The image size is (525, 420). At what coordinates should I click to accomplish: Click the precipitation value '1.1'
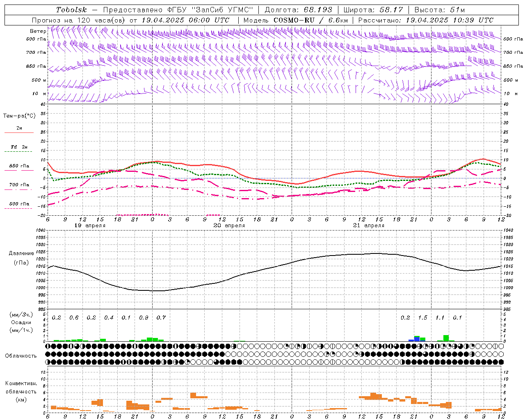(440, 318)
